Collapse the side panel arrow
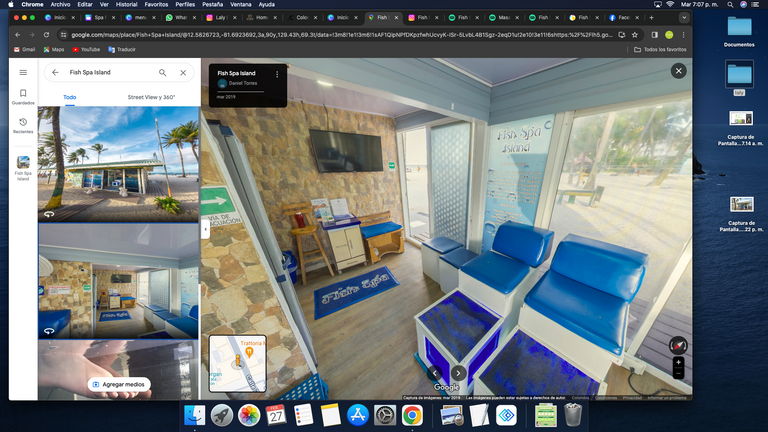768x432 pixels. [205, 229]
